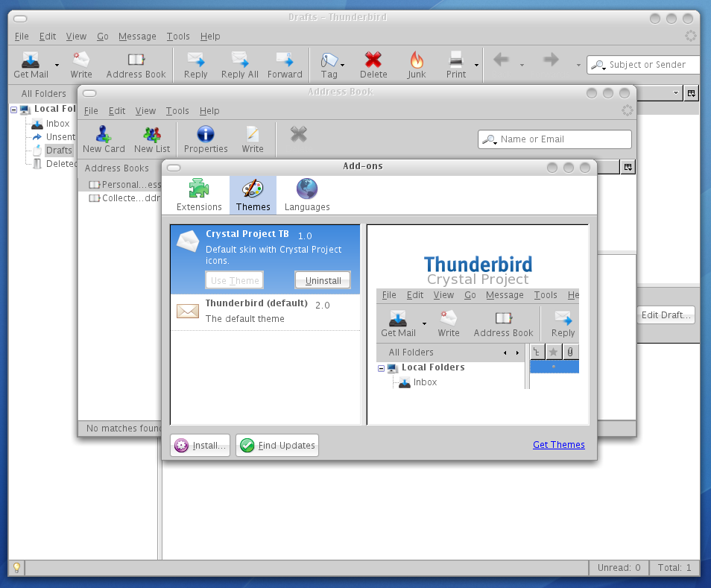The height and width of the screenshot is (588, 711).
Task: Open the forward arrow history dropdown
Action: click(x=578, y=66)
